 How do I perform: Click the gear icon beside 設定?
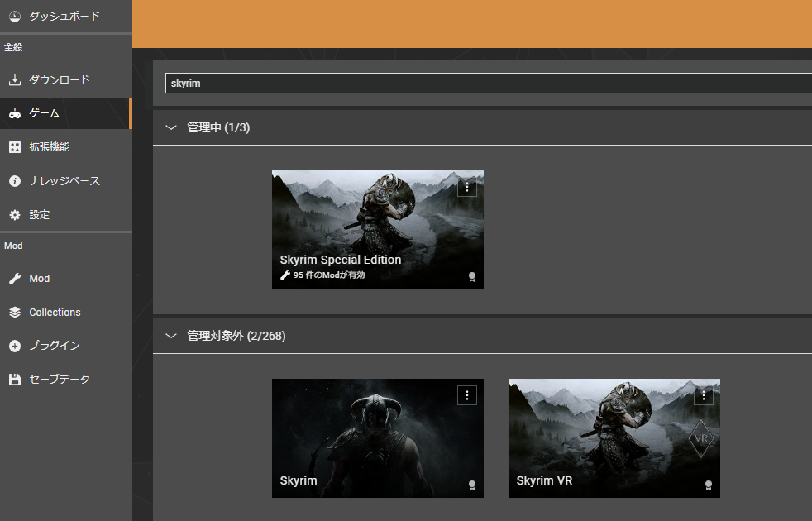[15, 215]
